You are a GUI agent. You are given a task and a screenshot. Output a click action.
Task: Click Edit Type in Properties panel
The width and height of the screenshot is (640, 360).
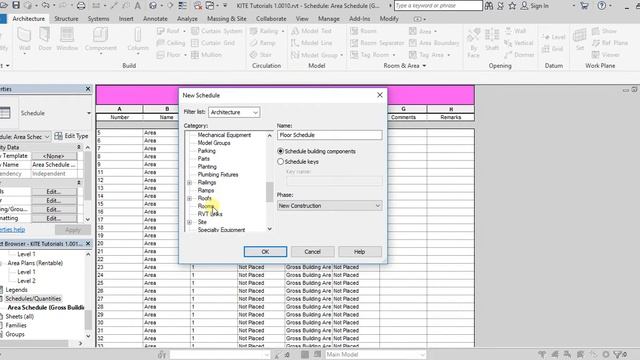(71, 136)
